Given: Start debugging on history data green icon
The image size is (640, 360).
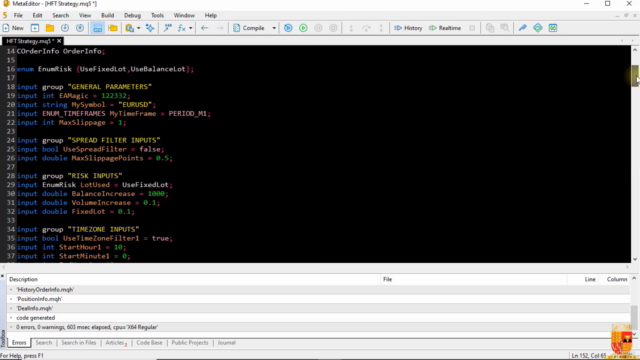Looking at the screenshot, I should [303, 28].
